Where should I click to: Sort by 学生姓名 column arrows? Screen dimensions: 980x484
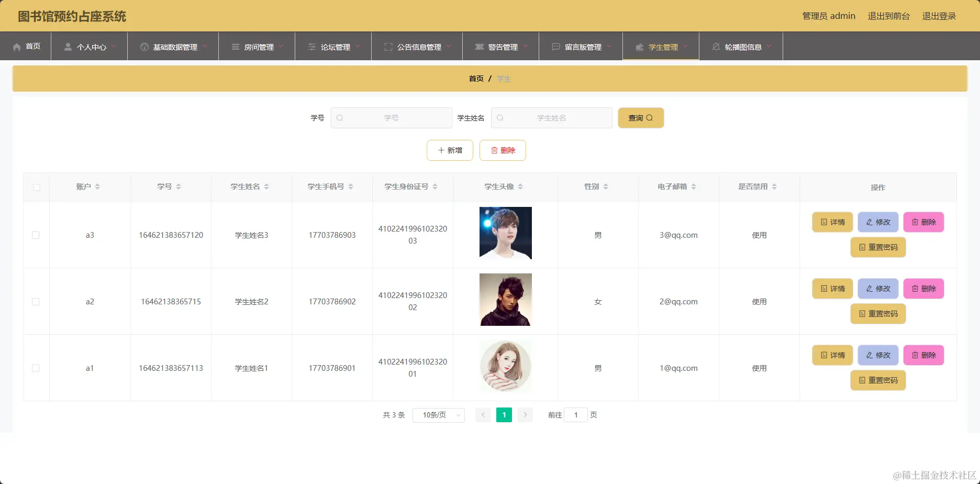pos(266,186)
